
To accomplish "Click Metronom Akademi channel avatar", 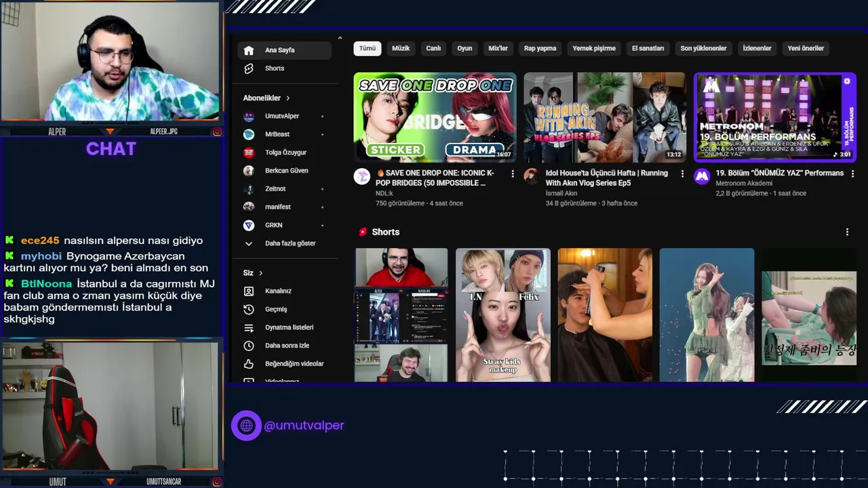I will [x=702, y=177].
